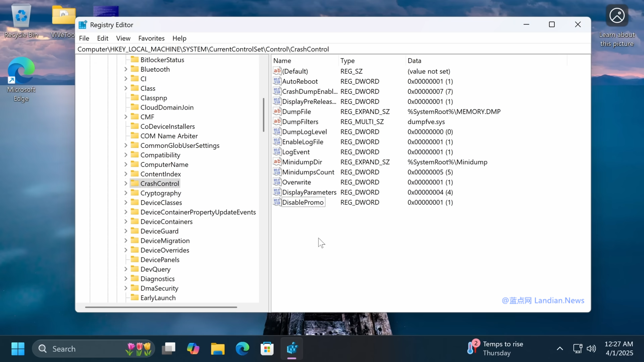The image size is (644, 362).
Task: Expand the CMF key
Action: tap(126, 117)
